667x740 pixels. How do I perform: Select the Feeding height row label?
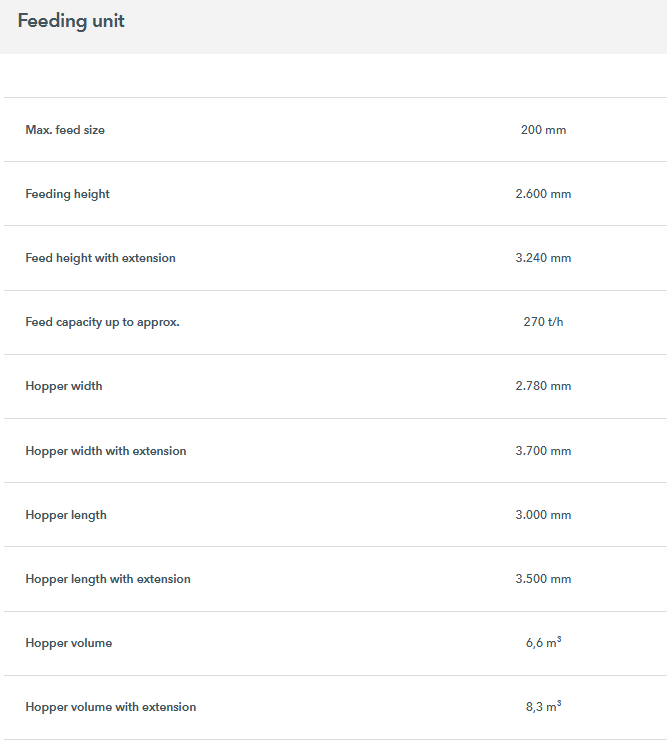67,194
